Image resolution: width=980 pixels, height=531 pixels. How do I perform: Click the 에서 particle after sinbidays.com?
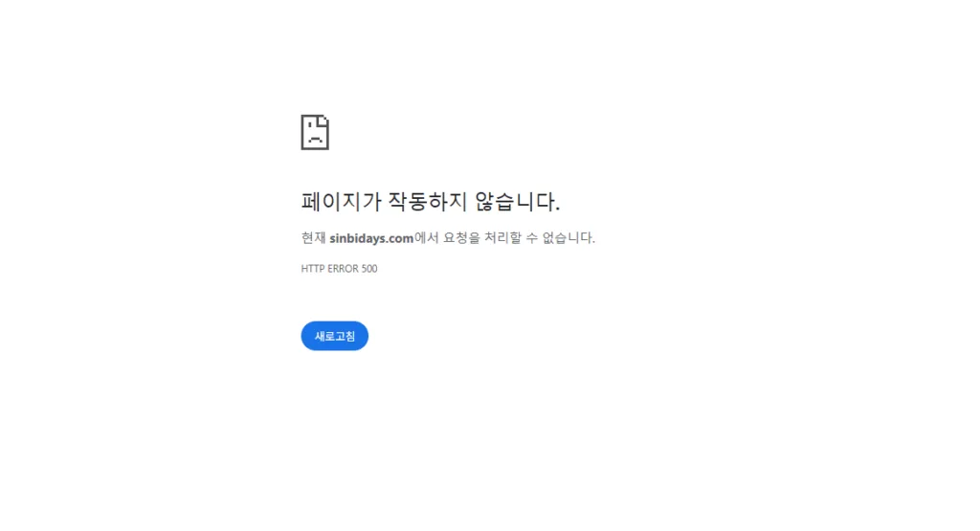point(426,237)
